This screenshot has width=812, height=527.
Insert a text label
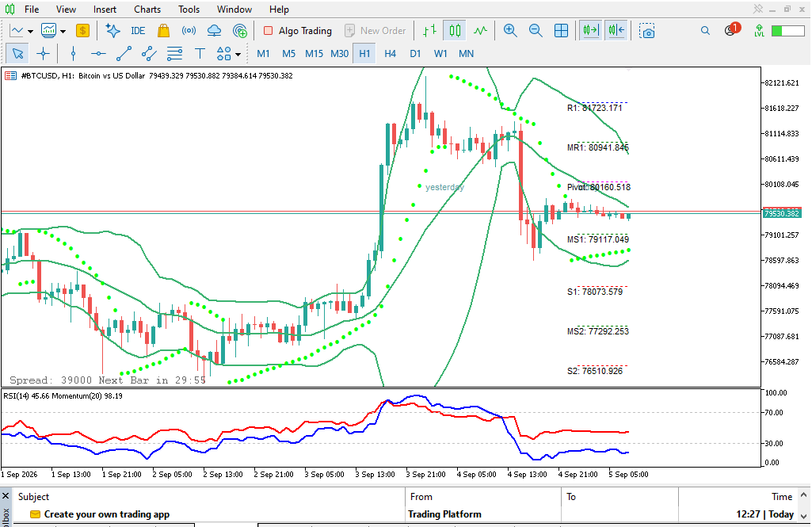tap(200, 53)
